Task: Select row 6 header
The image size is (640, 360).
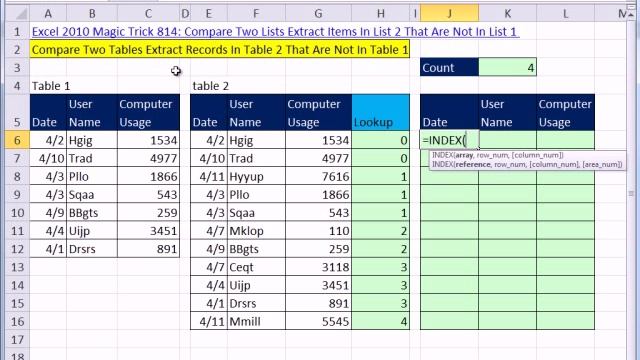Action: pos(18,140)
